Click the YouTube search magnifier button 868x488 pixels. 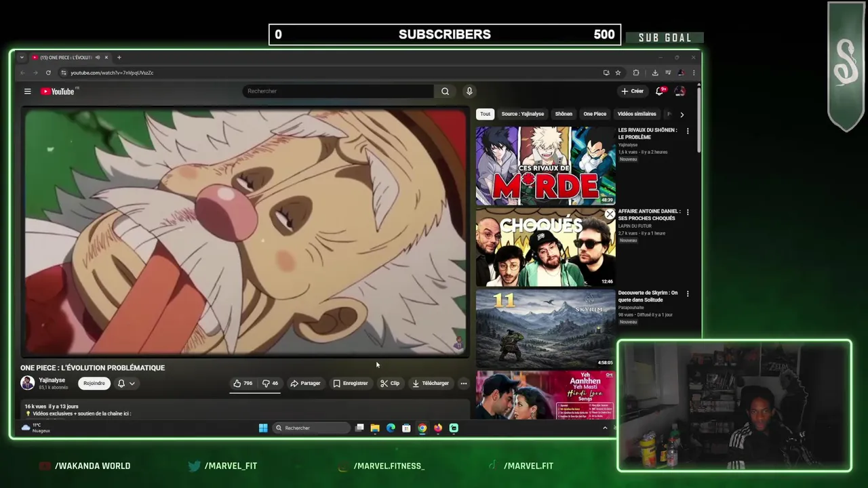point(445,91)
